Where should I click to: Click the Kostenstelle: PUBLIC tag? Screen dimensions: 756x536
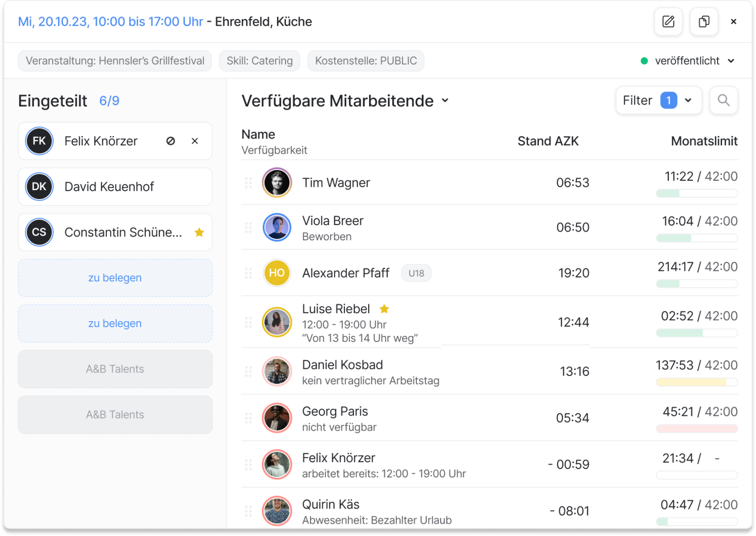[366, 61]
